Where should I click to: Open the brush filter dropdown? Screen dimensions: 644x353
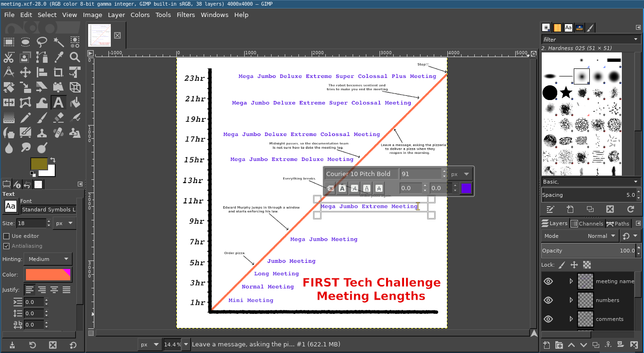(x=636, y=39)
